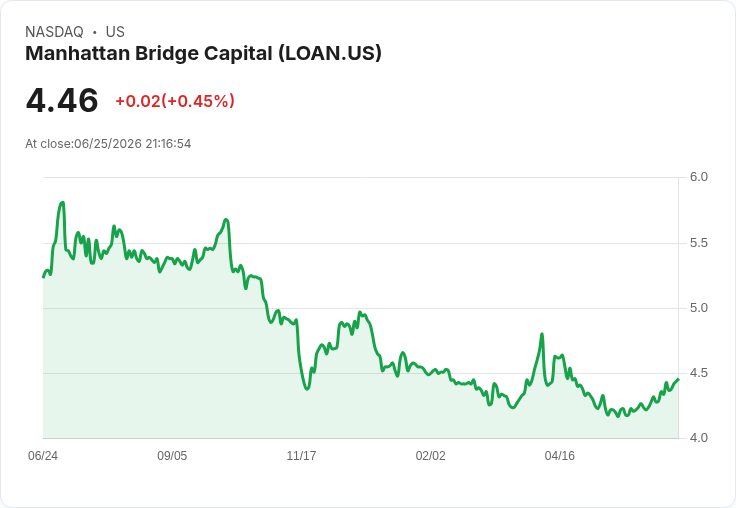The width and height of the screenshot is (736, 508).
Task: Click the 4.5 price axis label
Action: (698, 373)
